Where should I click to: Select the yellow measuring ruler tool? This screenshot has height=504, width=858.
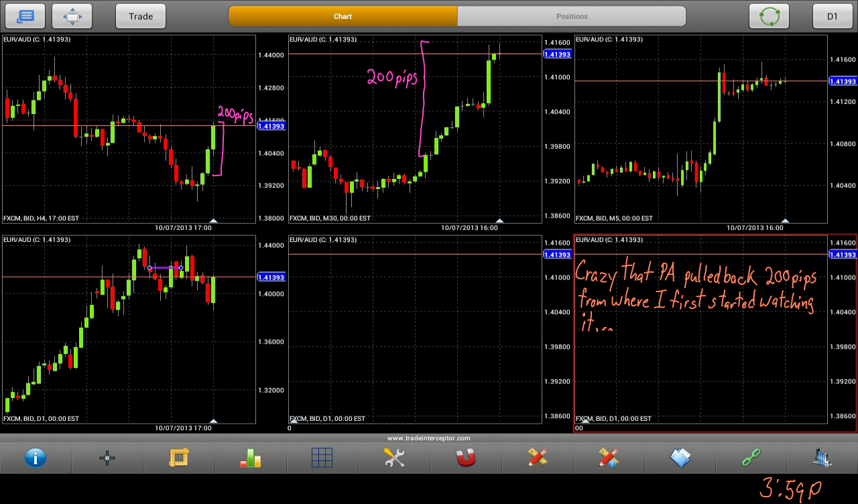pyautogui.click(x=179, y=458)
